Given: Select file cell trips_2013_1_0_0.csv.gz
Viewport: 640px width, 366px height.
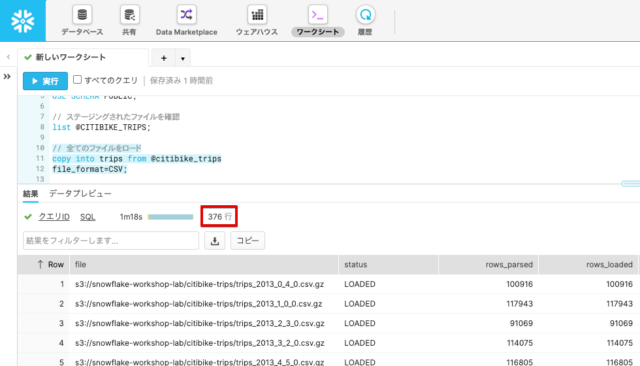Looking at the screenshot, I should 199,304.
